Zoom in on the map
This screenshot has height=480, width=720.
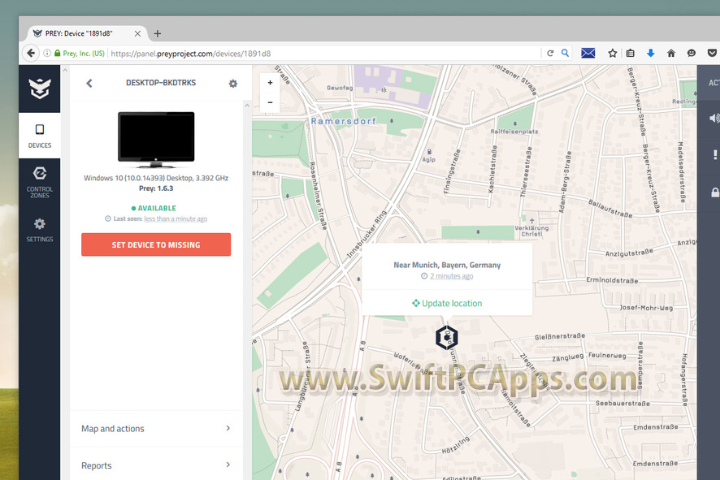pyautogui.click(x=270, y=83)
